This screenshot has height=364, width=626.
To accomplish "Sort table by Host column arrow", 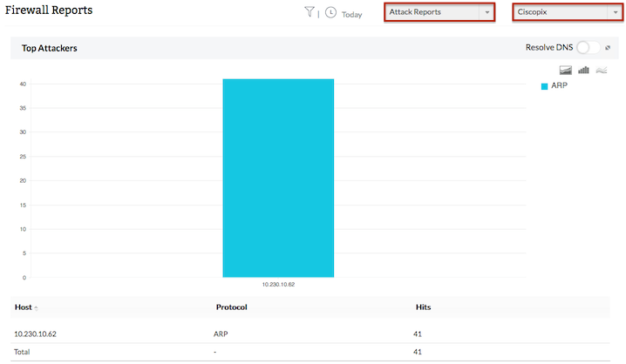I will point(36,307).
